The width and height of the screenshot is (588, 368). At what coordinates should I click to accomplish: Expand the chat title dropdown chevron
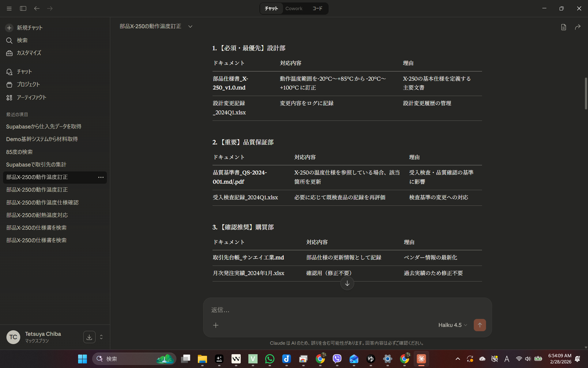coord(190,27)
